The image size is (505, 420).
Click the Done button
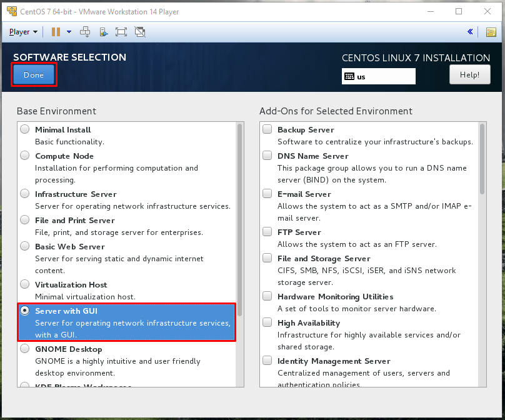pyautogui.click(x=34, y=75)
